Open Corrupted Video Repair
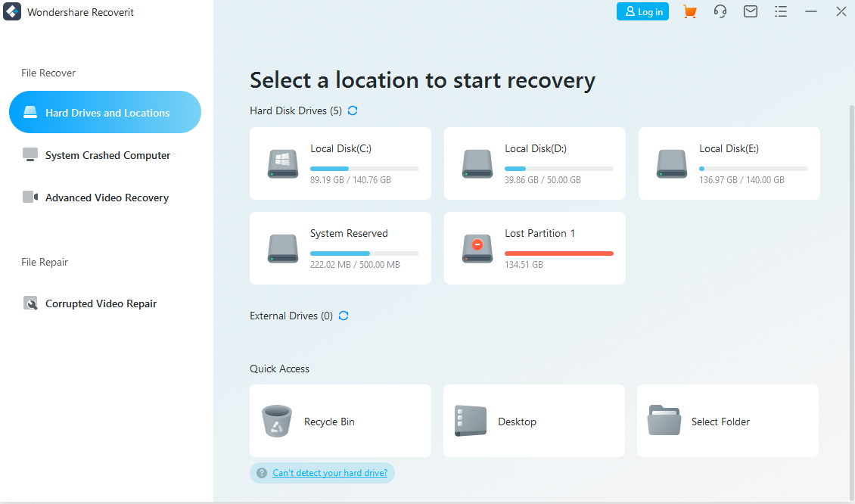Viewport: 855px width, 504px height. point(105,303)
